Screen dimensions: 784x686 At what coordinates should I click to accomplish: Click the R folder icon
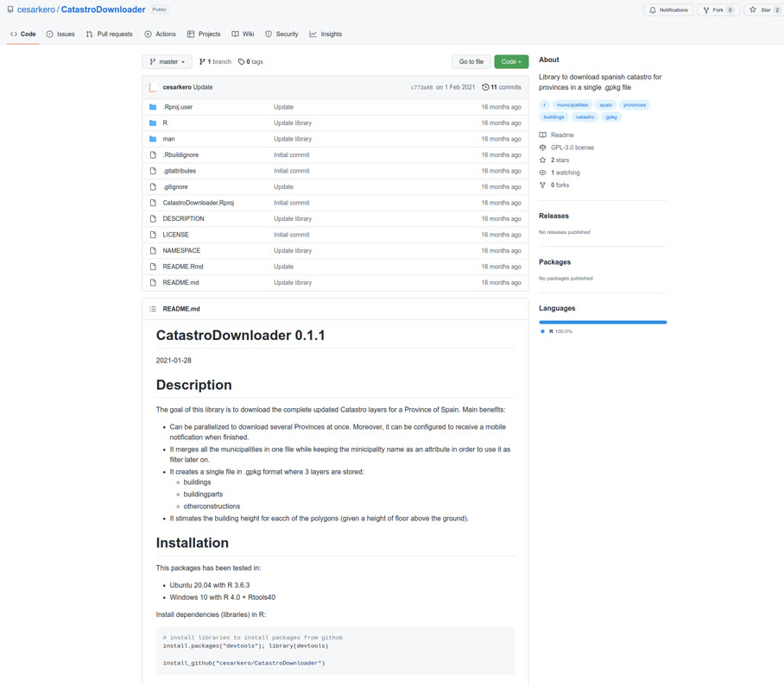coord(153,123)
